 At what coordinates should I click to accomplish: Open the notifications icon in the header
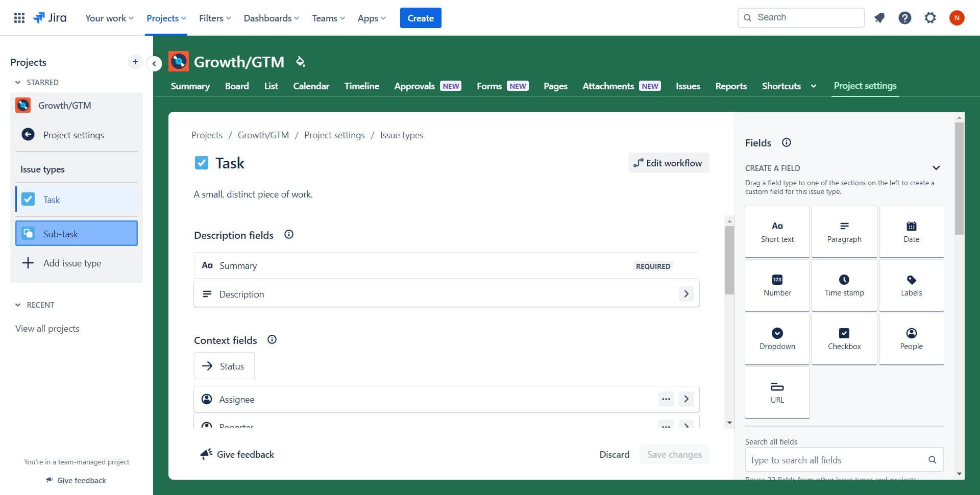pyautogui.click(x=879, y=18)
